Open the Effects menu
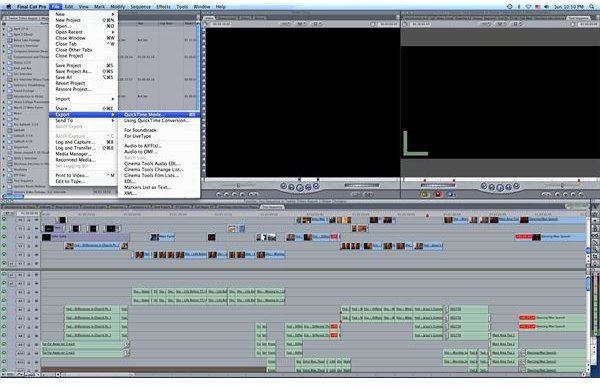600x388 pixels. point(163,7)
